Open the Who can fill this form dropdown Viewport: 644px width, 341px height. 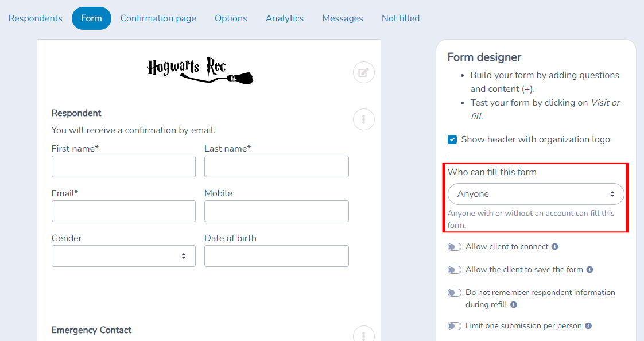pos(536,194)
